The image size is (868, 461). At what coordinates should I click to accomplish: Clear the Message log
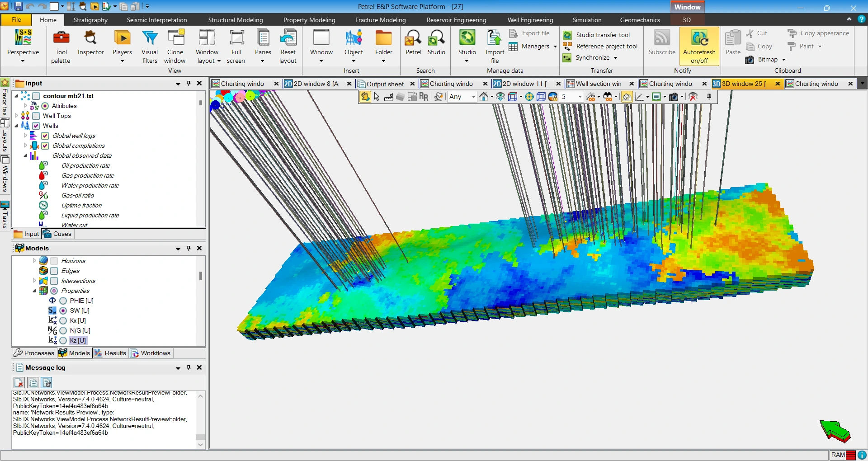pyautogui.click(x=19, y=383)
